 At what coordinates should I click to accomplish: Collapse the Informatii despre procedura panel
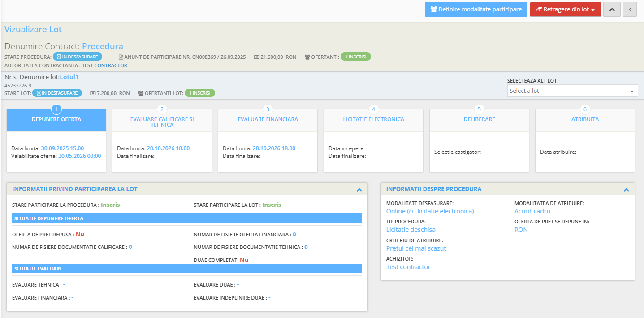[x=626, y=190]
